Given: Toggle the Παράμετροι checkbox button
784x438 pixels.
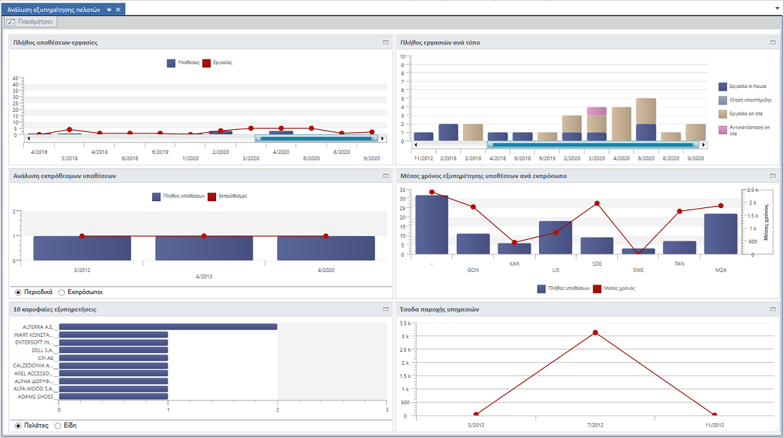Looking at the screenshot, I should click(30, 22).
